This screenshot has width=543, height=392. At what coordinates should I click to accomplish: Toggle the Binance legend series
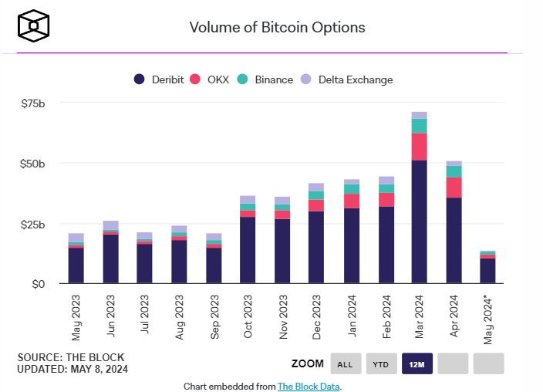265,79
